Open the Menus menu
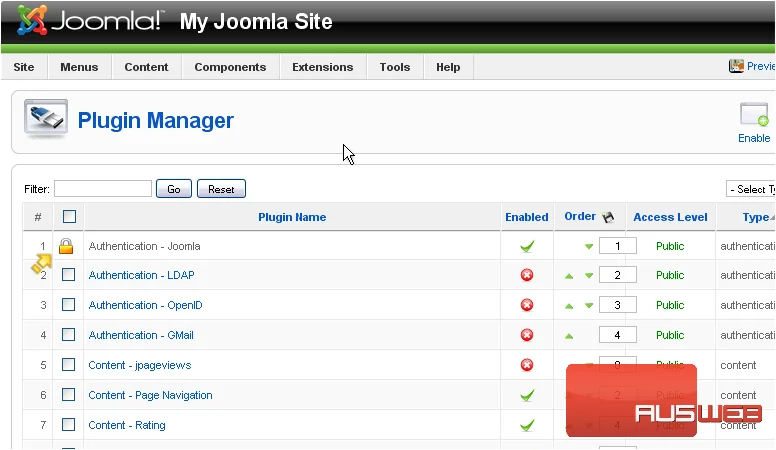Viewport: 776px width, 450px height. (x=79, y=67)
